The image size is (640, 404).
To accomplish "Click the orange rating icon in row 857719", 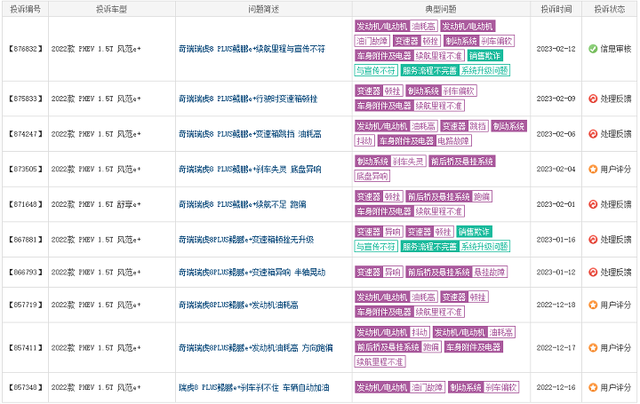I will coord(593,305).
